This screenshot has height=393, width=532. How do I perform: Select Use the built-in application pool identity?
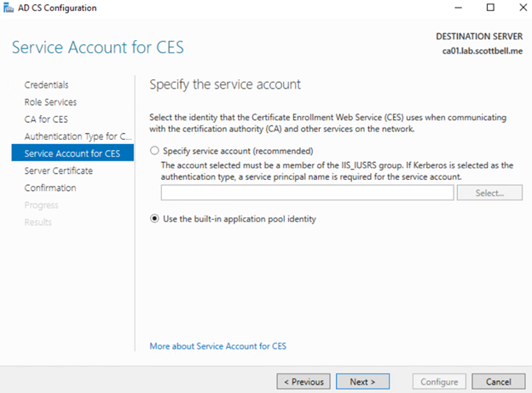[x=154, y=219]
